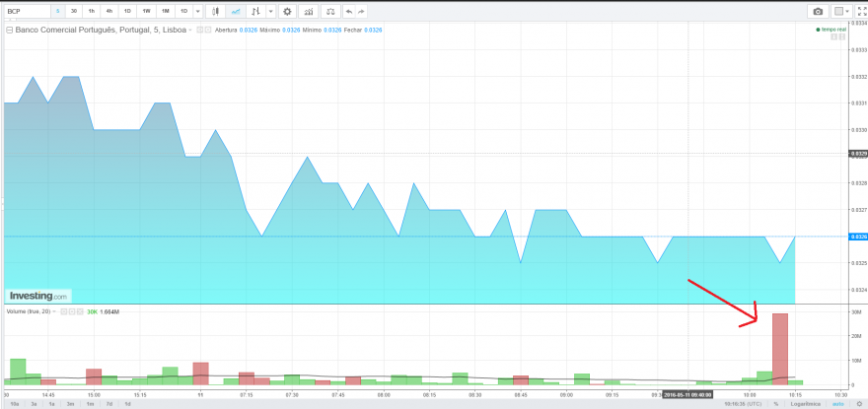Undo the last chart action
Viewport: 868px width, 409px height.
[x=349, y=11]
